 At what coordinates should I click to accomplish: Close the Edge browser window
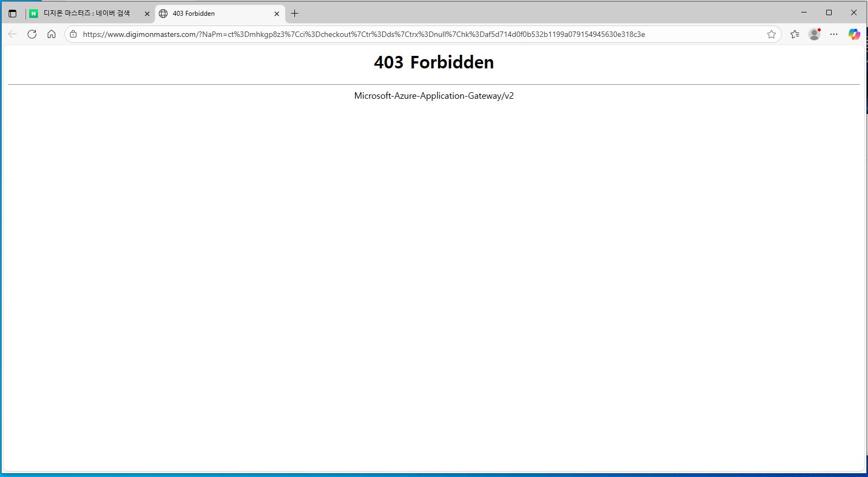[x=853, y=12]
